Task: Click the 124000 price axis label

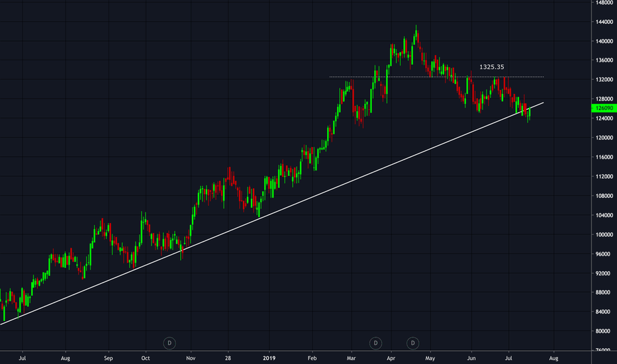Action: tap(604, 118)
